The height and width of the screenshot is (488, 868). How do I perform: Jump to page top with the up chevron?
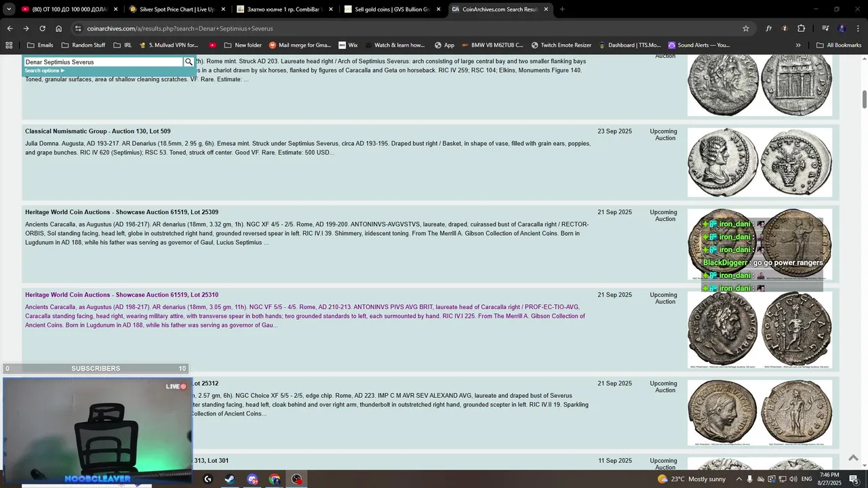coord(853,458)
